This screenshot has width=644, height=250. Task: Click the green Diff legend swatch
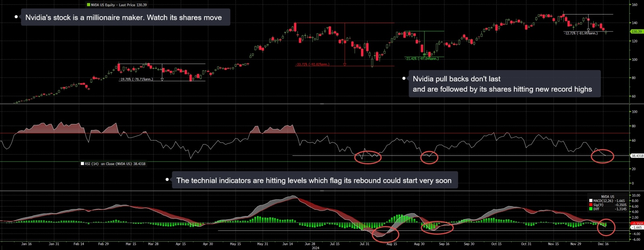point(591,209)
